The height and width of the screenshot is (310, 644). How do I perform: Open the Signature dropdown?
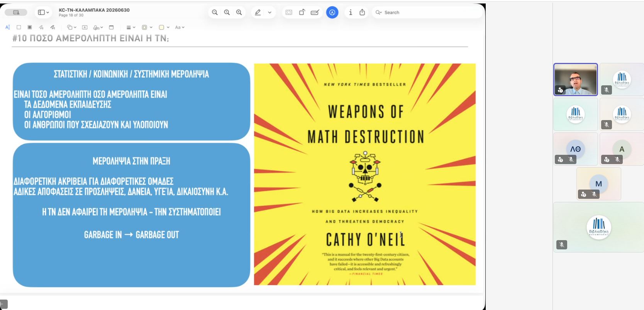[98, 27]
